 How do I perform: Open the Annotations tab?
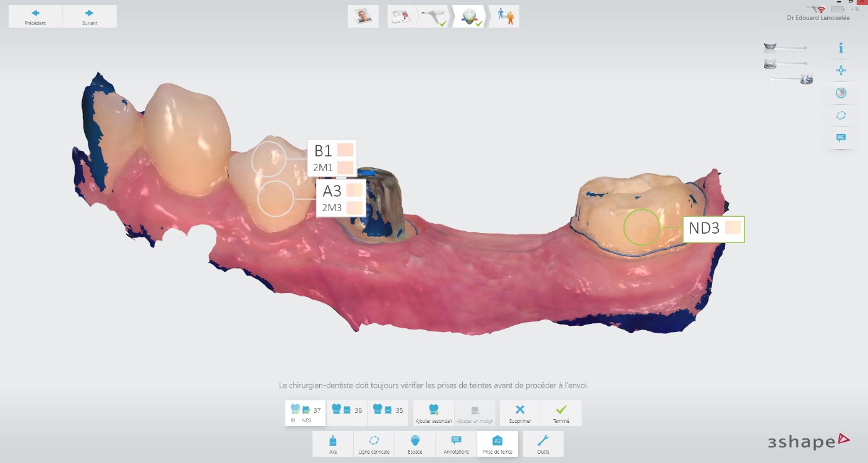456,444
